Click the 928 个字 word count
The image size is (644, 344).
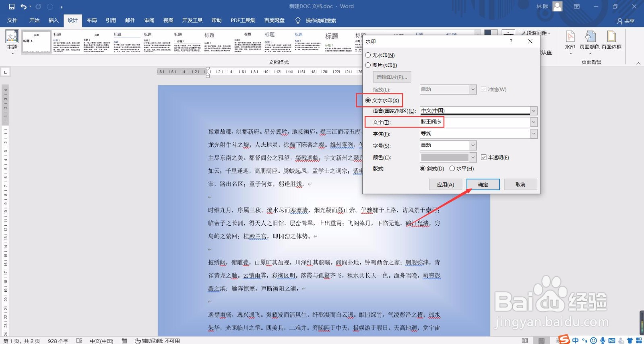(x=58, y=341)
